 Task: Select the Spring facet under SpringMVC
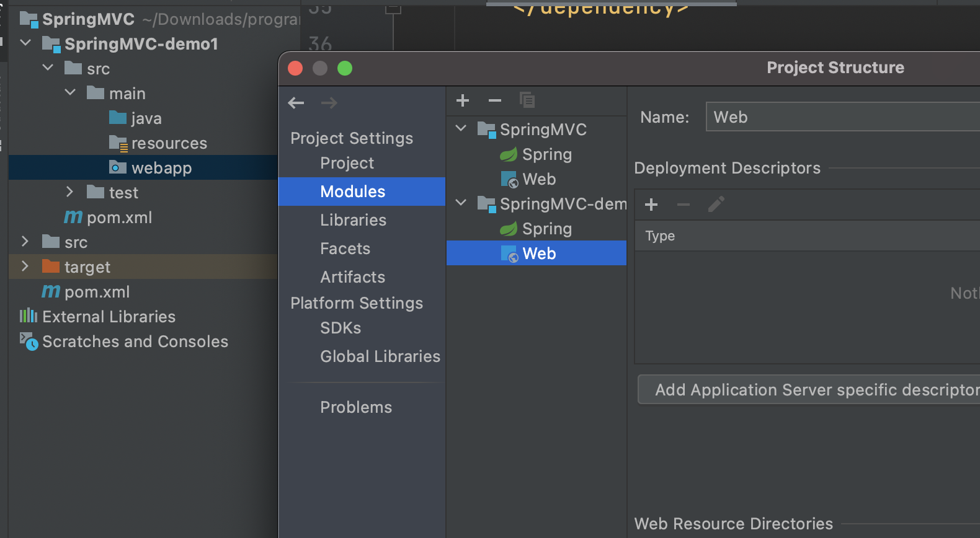click(546, 154)
